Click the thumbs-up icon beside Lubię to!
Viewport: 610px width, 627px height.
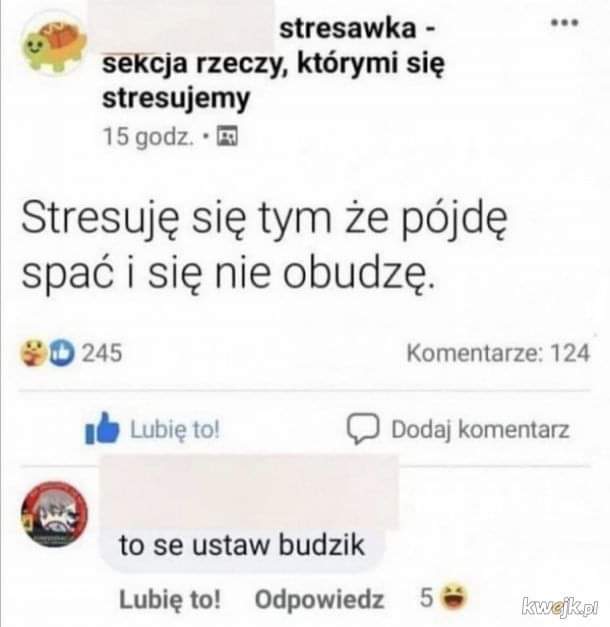pos(102,428)
